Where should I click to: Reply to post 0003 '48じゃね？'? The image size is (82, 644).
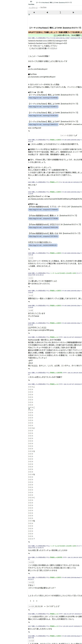[29, 188]
